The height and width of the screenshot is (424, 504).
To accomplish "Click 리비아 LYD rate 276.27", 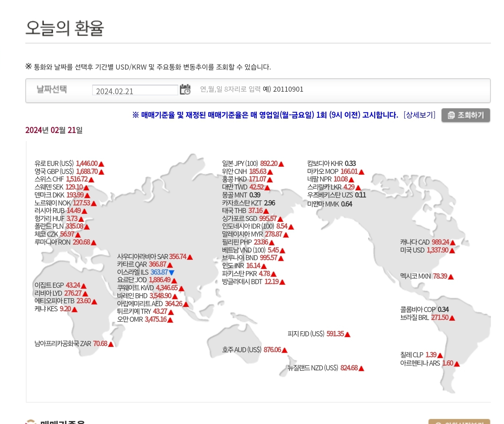I will pos(73,294).
